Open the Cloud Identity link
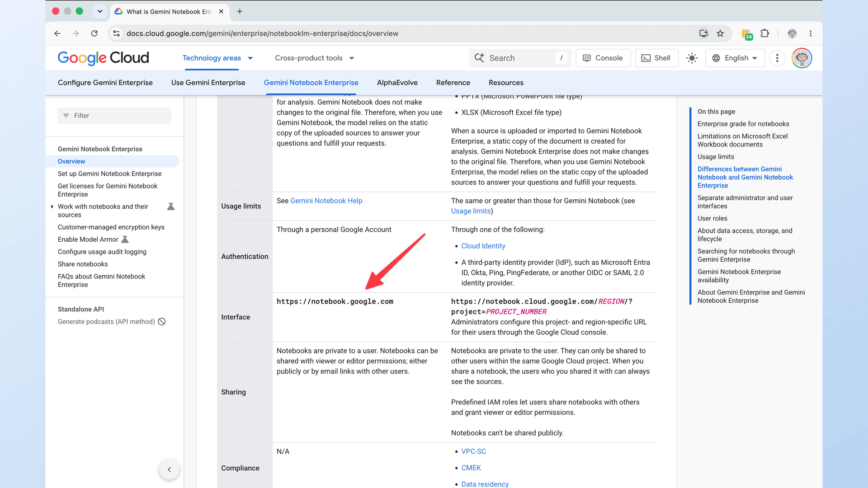This screenshot has height=488, width=868. 483,246
